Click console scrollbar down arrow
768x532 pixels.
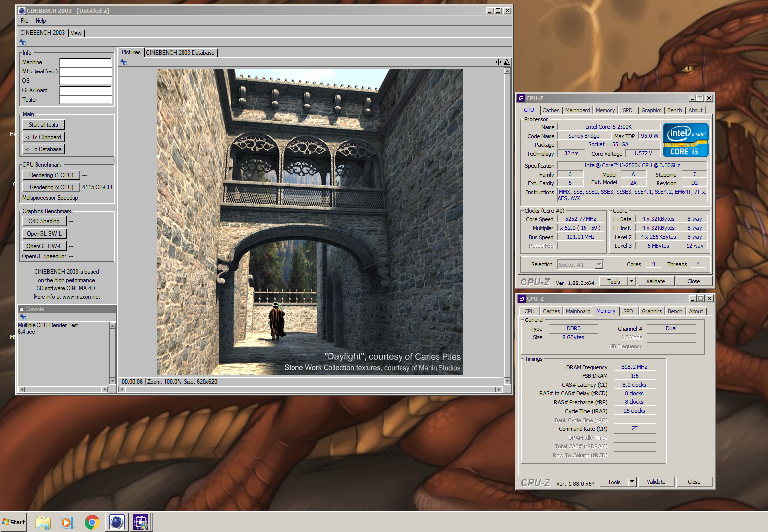click(x=112, y=381)
